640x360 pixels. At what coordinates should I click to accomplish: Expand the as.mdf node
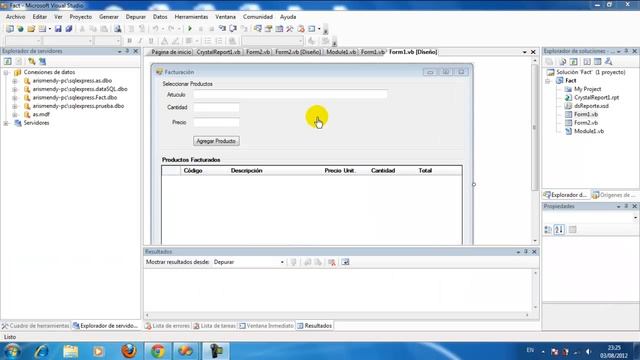click(x=15, y=115)
